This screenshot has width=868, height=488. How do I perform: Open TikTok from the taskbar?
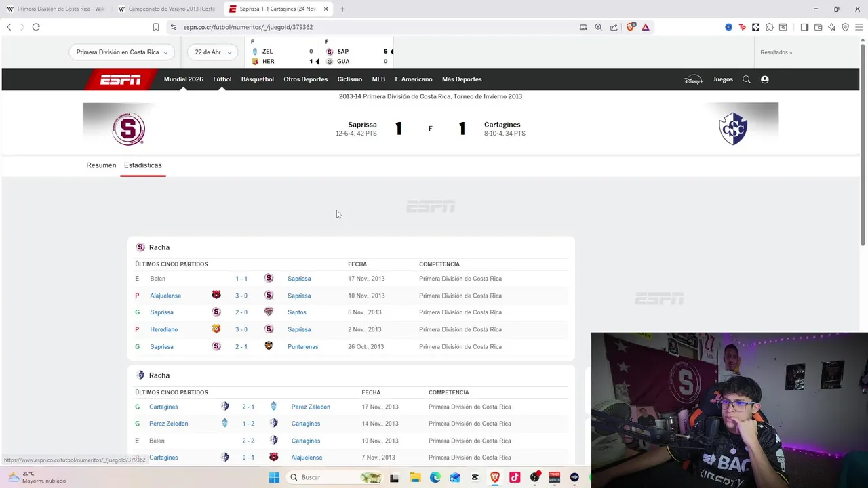(x=515, y=477)
